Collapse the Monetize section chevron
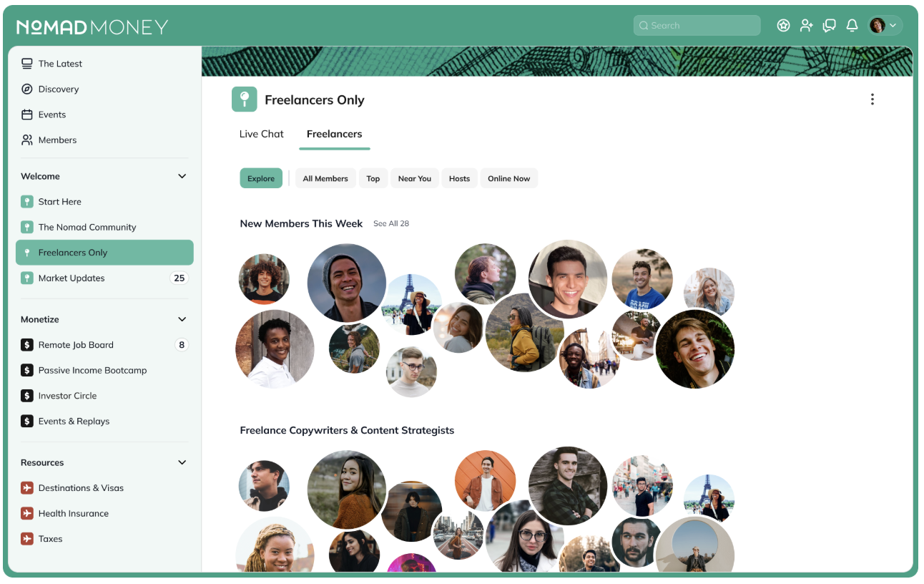The image size is (924, 584). click(x=182, y=319)
